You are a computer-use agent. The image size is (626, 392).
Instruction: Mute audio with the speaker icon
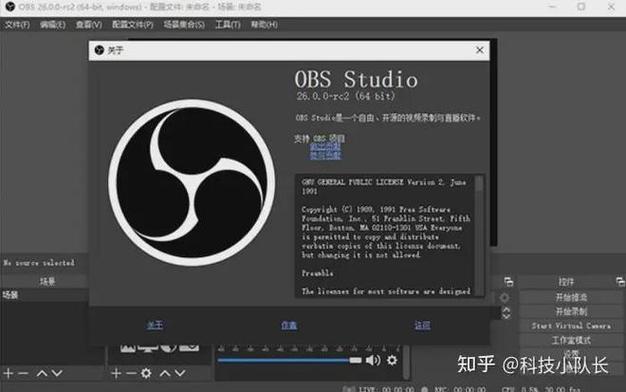pyautogui.click(x=373, y=360)
